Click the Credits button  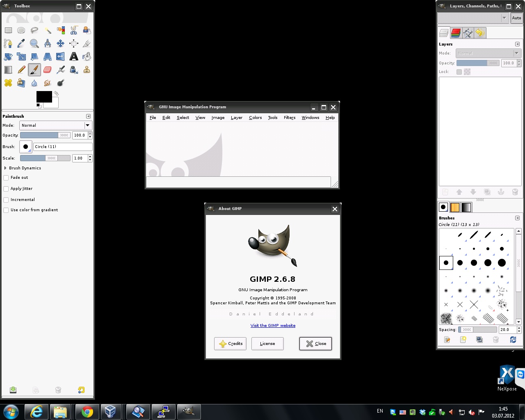pyautogui.click(x=231, y=344)
